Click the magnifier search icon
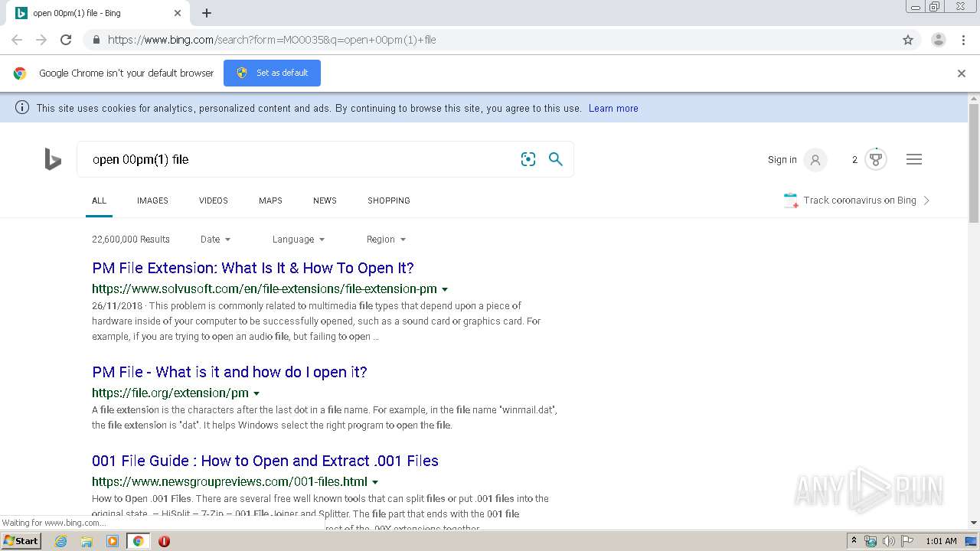980x551 pixels. 556,159
